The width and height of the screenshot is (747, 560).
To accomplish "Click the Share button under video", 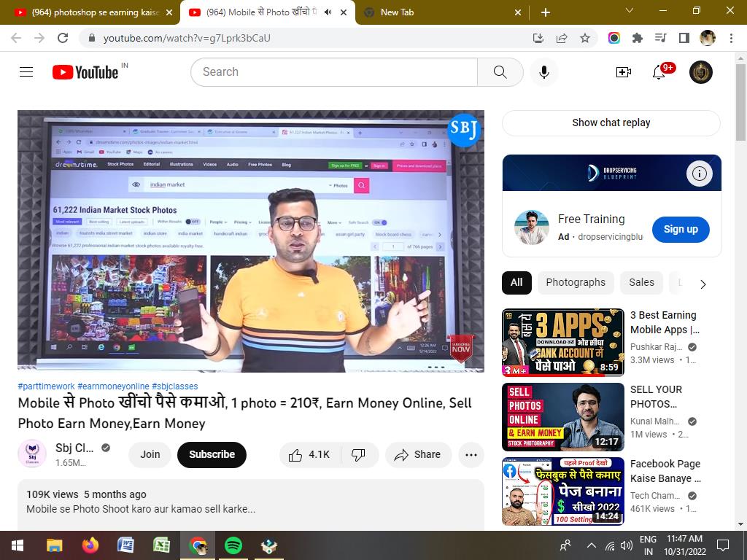I will pyautogui.click(x=417, y=454).
